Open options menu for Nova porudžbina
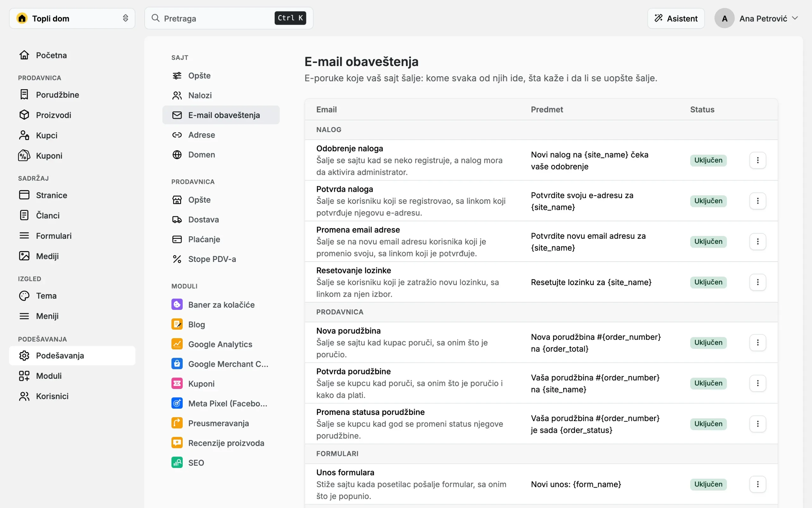Screen dimensions: 812x508 (x=758, y=343)
